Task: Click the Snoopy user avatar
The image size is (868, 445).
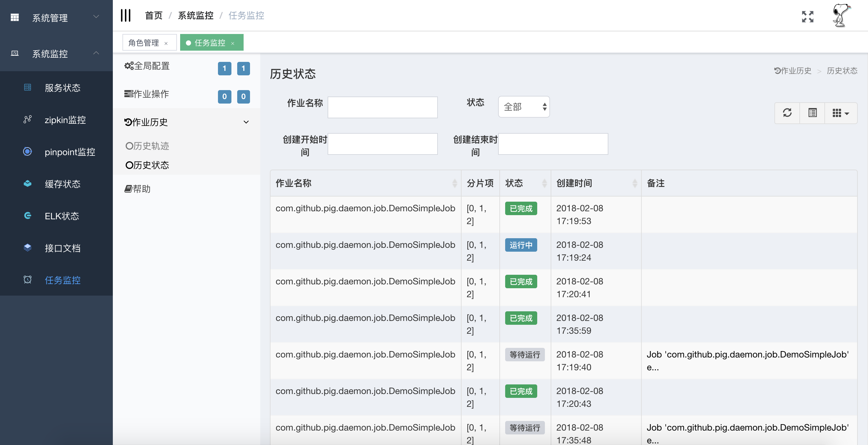Action: click(x=841, y=15)
